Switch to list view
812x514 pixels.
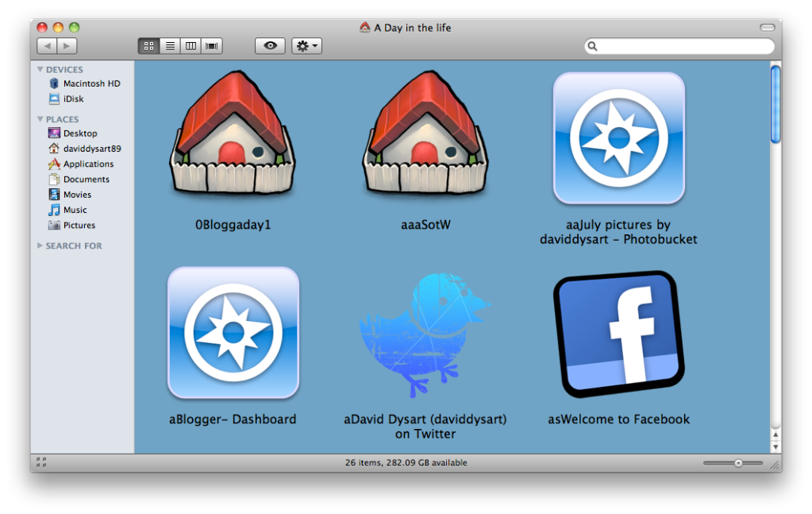[x=170, y=46]
